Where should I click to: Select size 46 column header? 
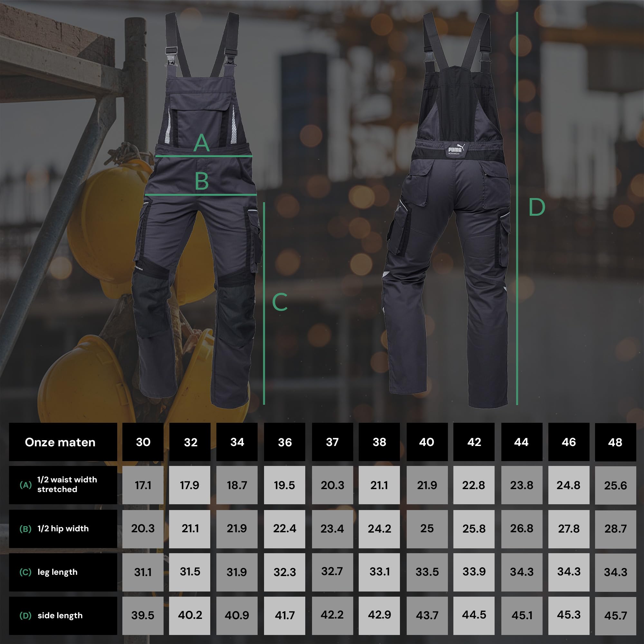tap(569, 442)
